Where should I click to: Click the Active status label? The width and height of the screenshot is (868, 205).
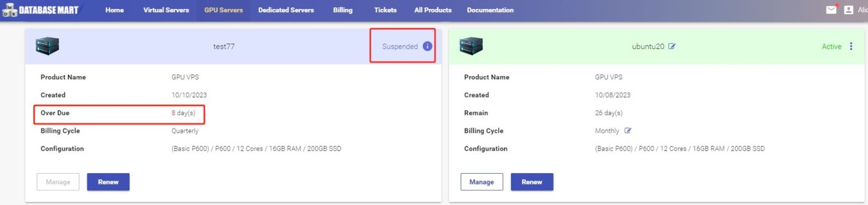tap(832, 47)
